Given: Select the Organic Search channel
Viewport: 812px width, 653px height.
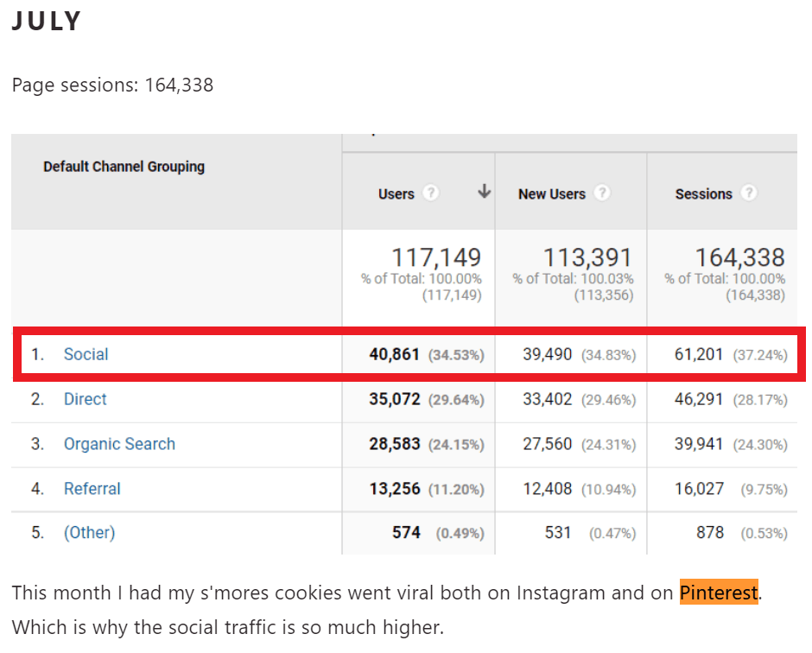Looking at the screenshot, I should tap(119, 444).
